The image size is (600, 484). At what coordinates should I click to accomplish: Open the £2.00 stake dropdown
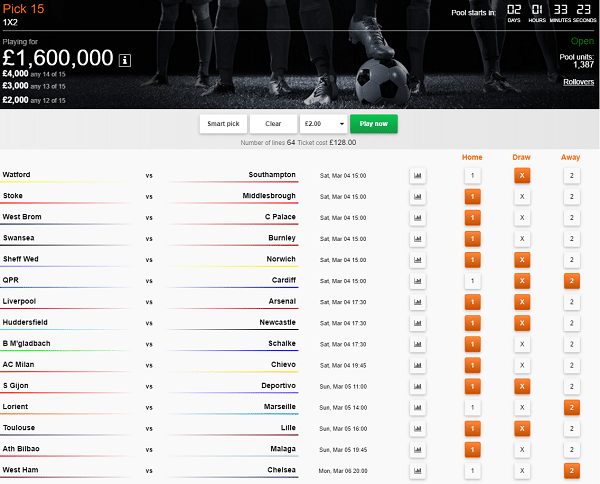click(x=323, y=124)
